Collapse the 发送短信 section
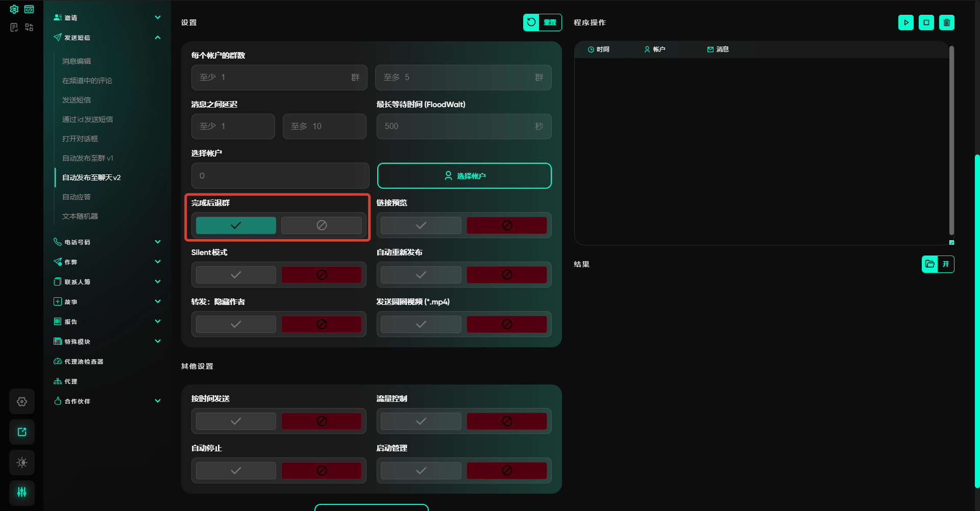The image size is (980, 511). 158,37
